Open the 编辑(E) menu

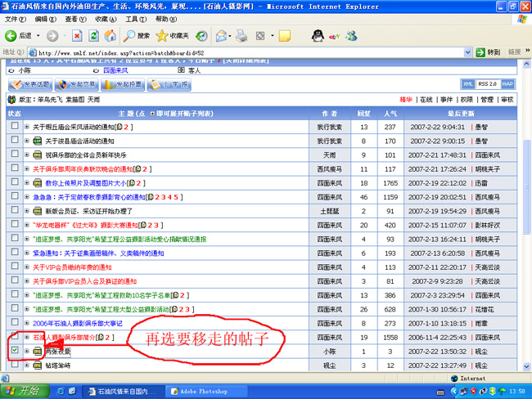[46, 20]
